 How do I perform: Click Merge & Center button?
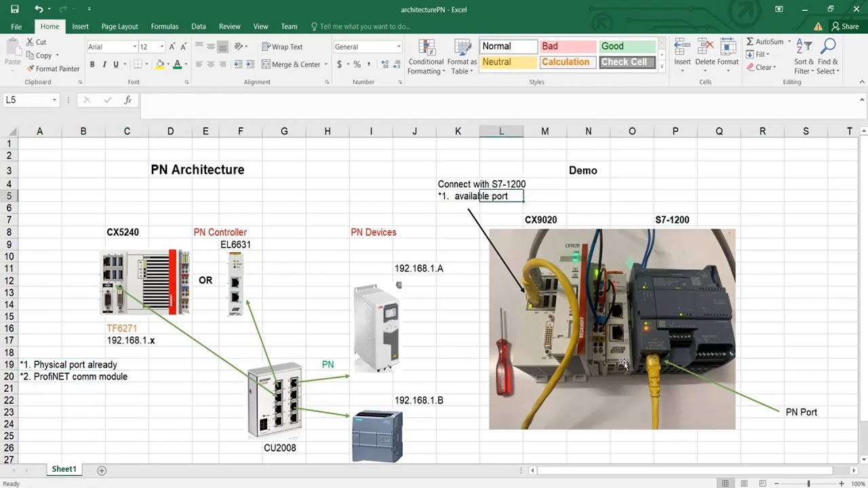[x=291, y=64]
